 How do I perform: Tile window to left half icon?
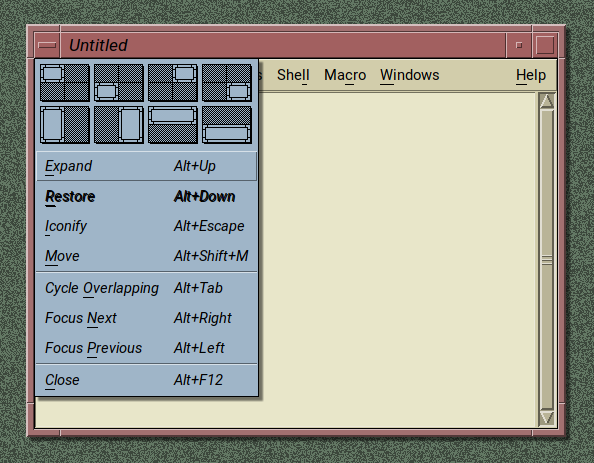pyautogui.click(x=65, y=125)
